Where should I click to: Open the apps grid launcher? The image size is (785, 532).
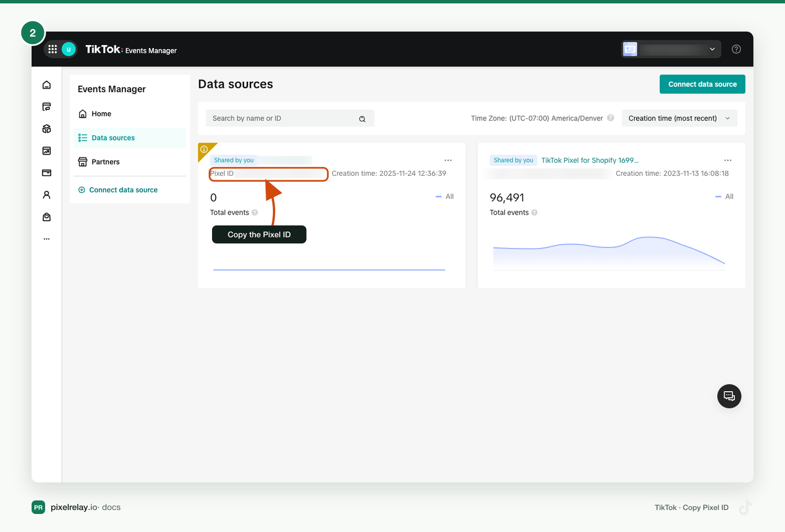[x=52, y=49]
